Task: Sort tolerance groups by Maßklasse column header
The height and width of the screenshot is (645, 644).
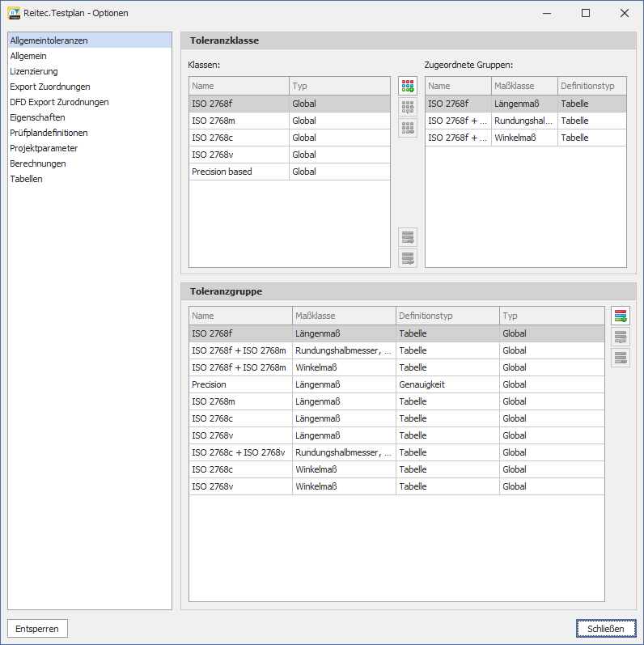Action: coord(344,316)
